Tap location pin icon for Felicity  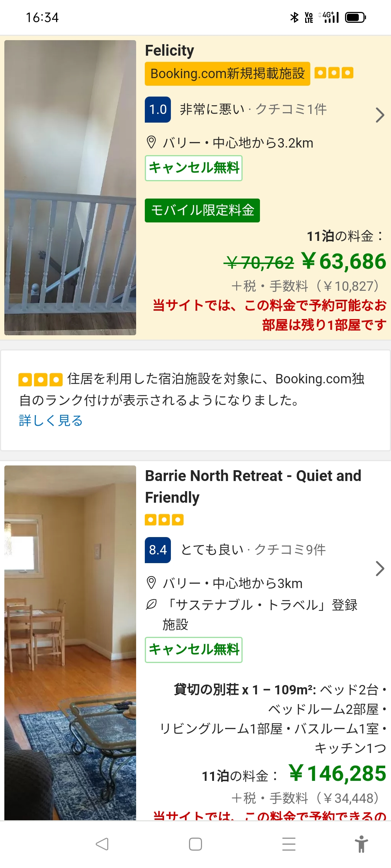point(151,142)
